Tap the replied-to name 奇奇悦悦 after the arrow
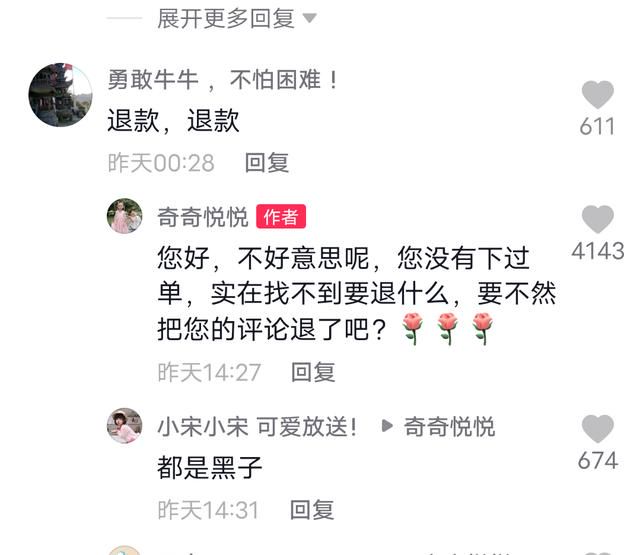 point(449,427)
